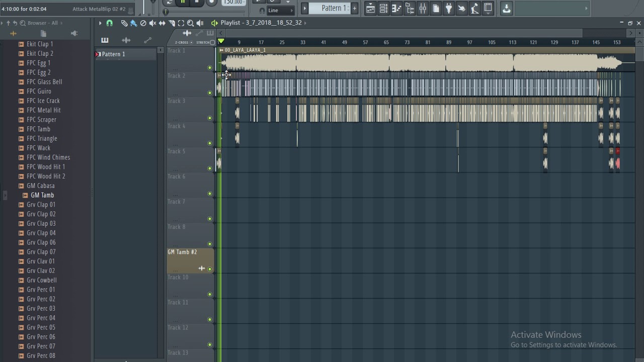Select the Slip tool in playlist toolbar
The height and width of the screenshot is (362, 644).
pyautogui.click(x=162, y=23)
